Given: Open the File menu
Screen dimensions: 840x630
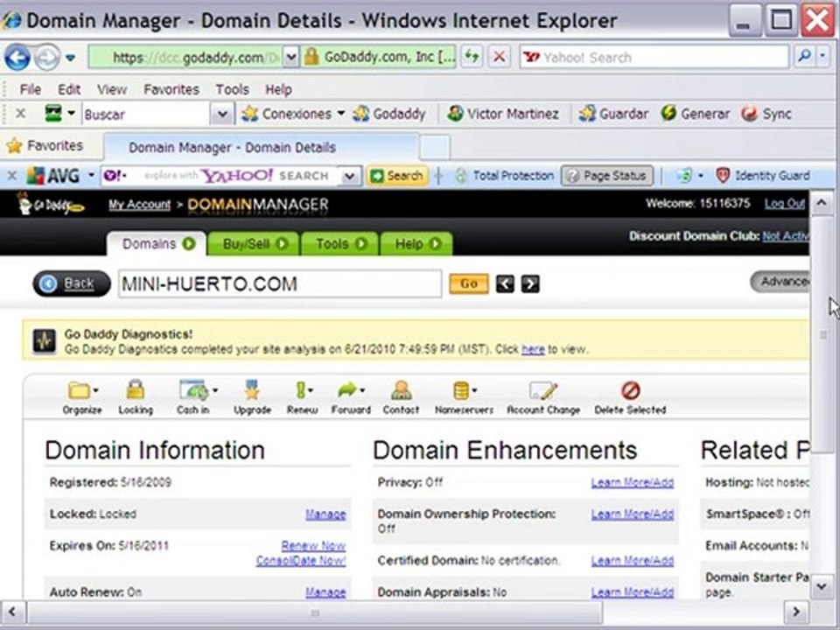Looking at the screenshot, I should [30, 89].
